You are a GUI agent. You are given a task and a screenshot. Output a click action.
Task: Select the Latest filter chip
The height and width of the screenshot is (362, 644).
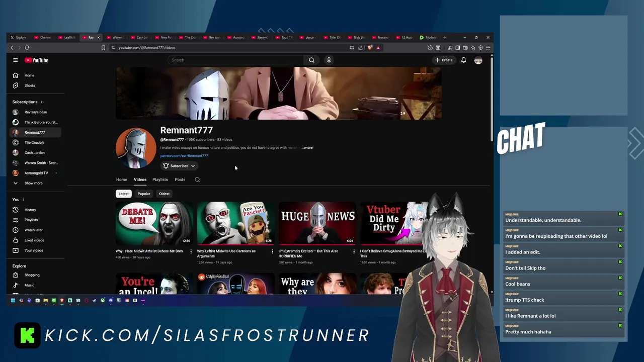[x=123, y=194]
